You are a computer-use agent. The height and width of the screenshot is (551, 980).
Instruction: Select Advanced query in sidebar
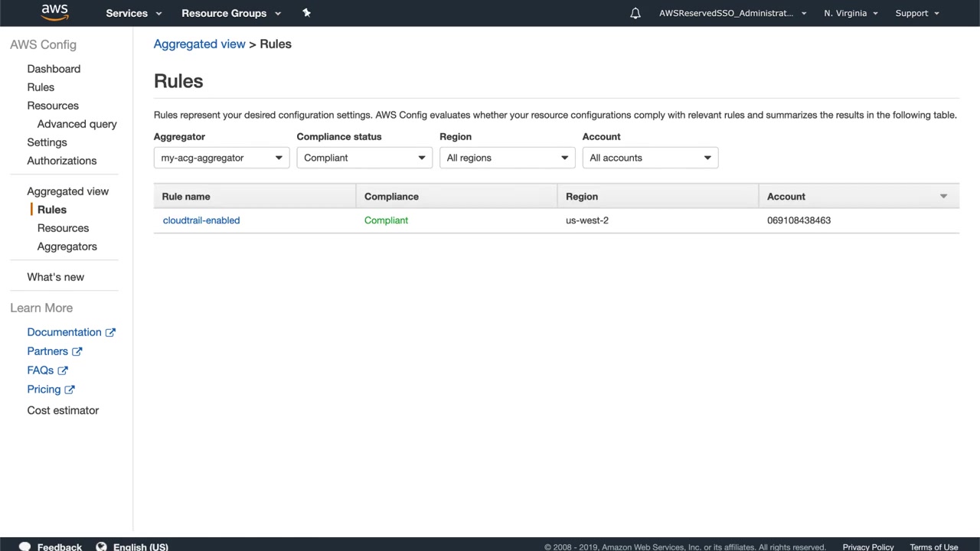coord(77,124)
